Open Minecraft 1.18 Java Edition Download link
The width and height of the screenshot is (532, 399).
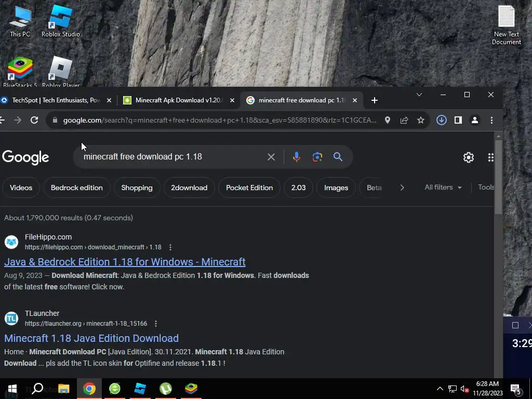[91, 338]
